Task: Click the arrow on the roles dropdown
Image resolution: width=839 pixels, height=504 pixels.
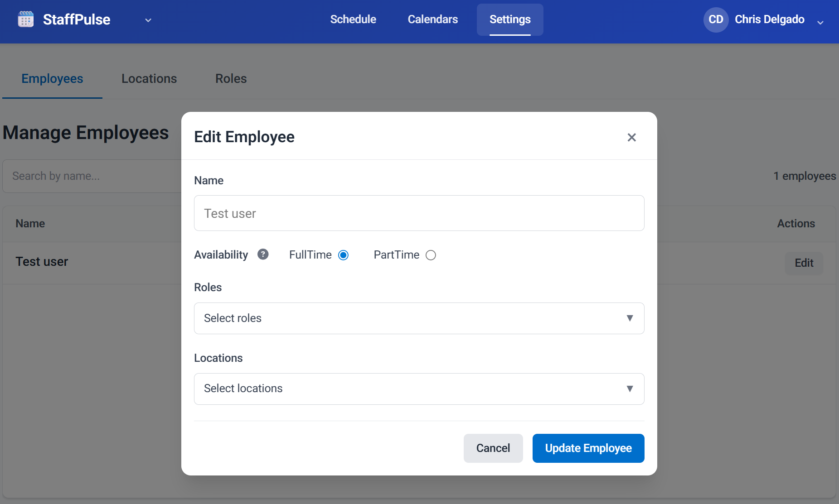Action: (630, 318)
